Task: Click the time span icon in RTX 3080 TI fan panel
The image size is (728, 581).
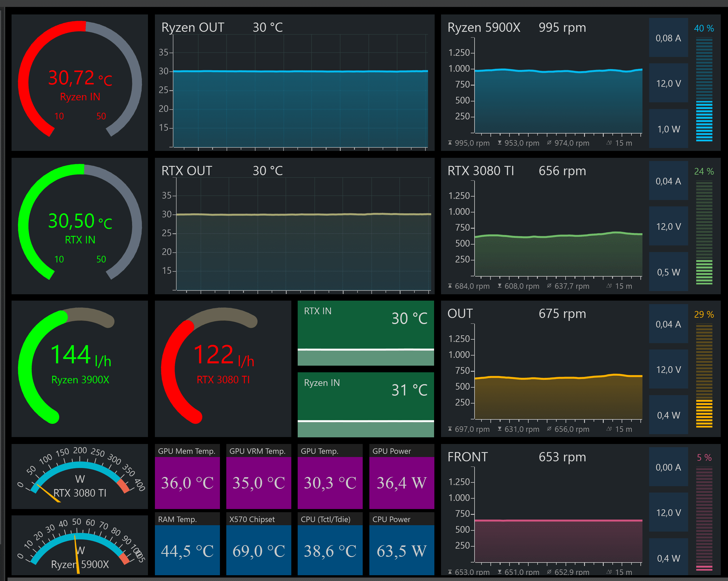Action: 609,286
